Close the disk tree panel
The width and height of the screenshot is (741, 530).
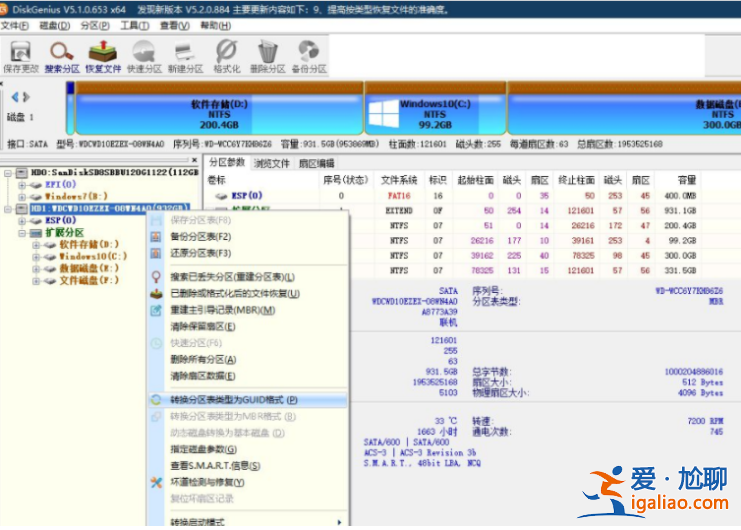(194, 160)
